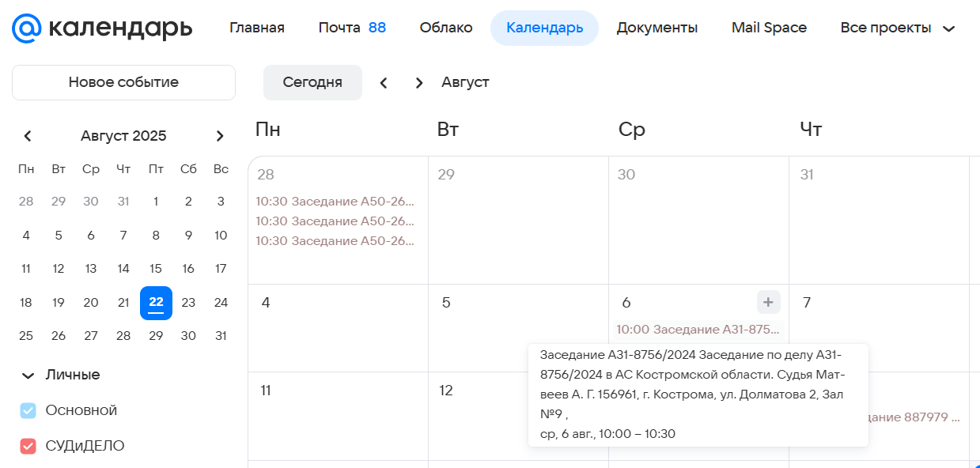This screenshot has height=468, width=980.
Task: Collapse the Личные calendars section
Action: [28, 376]
